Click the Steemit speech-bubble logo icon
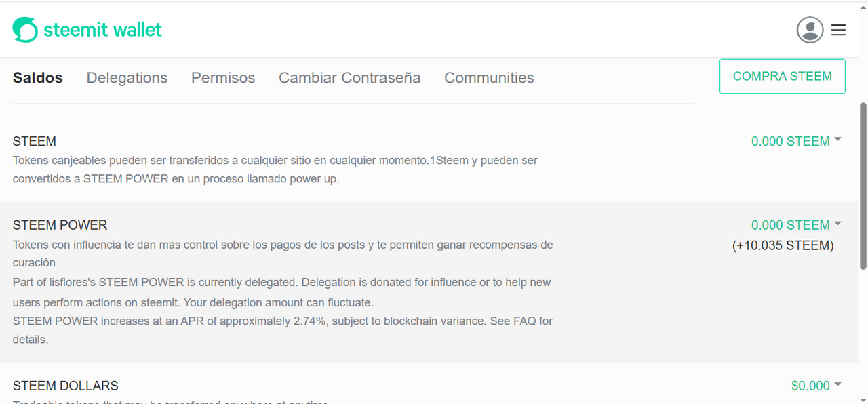The width and height of the screenshot is (868, 404). tap(25, 30)
